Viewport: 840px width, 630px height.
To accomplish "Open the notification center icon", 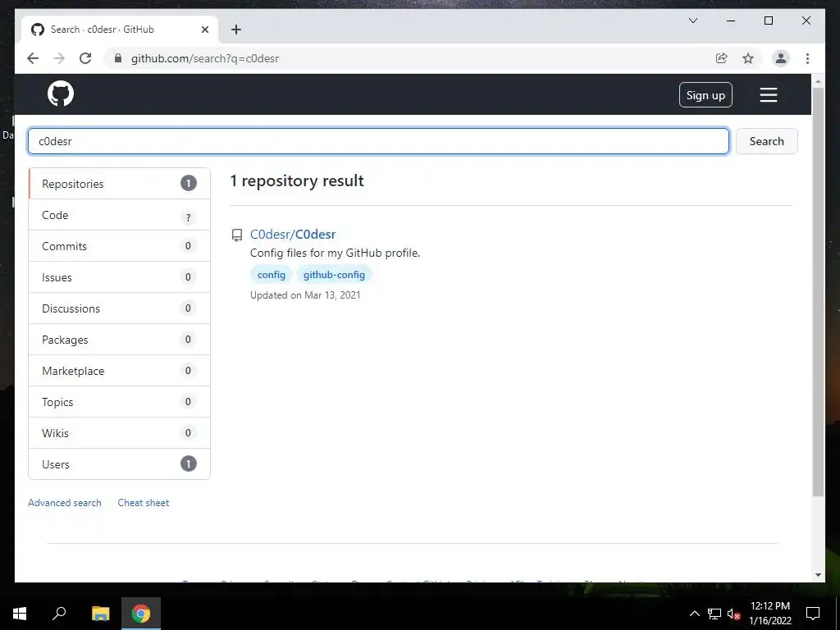I will (x=813, y=614).
